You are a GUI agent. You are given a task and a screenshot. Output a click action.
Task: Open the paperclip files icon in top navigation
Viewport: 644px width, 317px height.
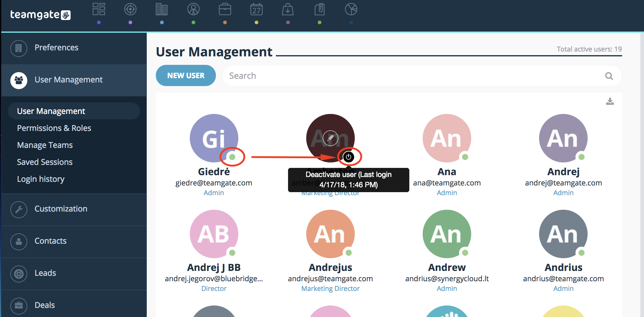320,9
